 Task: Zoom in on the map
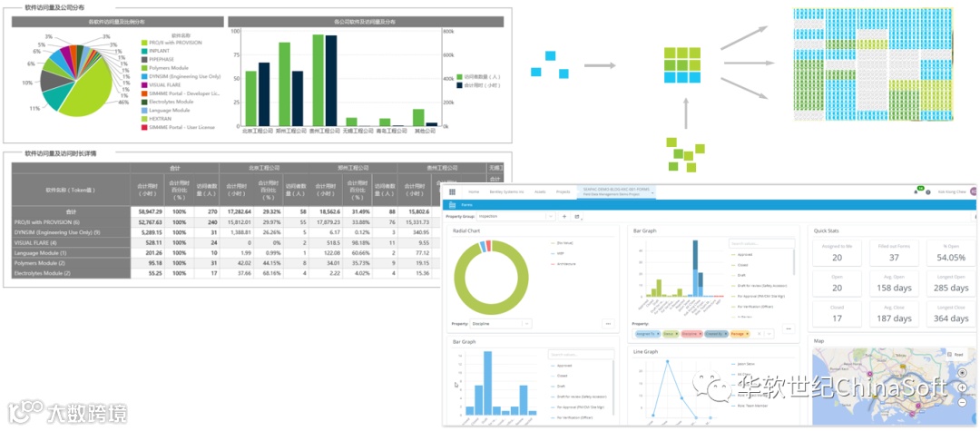click(x=962, y=388)
